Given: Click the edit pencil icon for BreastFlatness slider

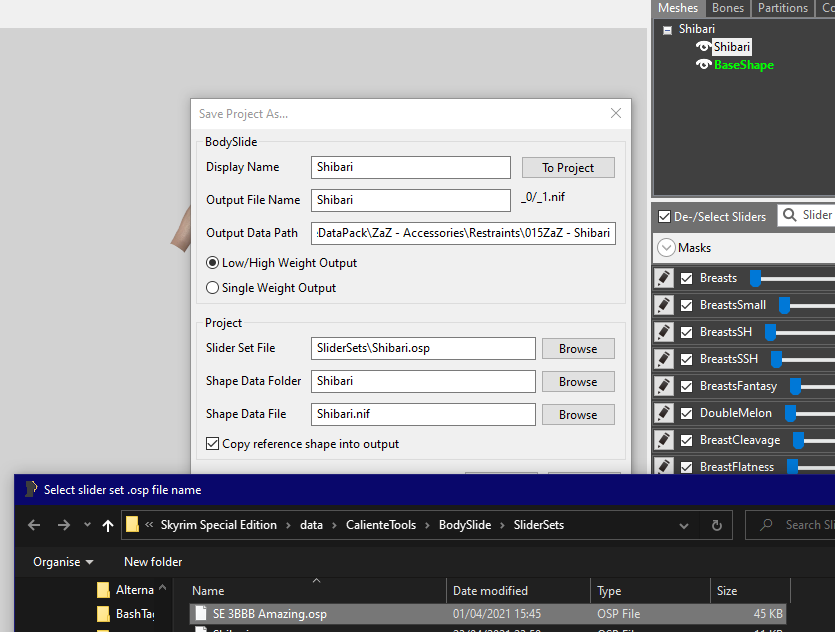Looking at the screenshot, I should [x=664, y=466].
